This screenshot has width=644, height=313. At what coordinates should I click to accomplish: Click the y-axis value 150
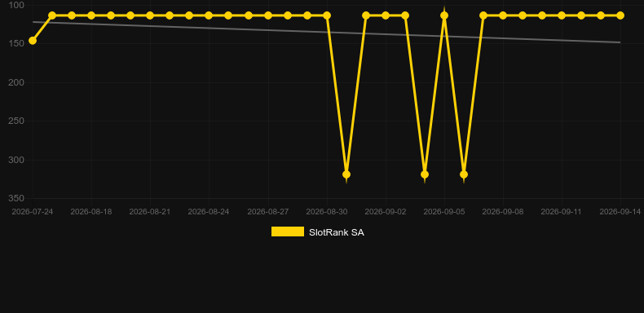[x=16, y=44]
